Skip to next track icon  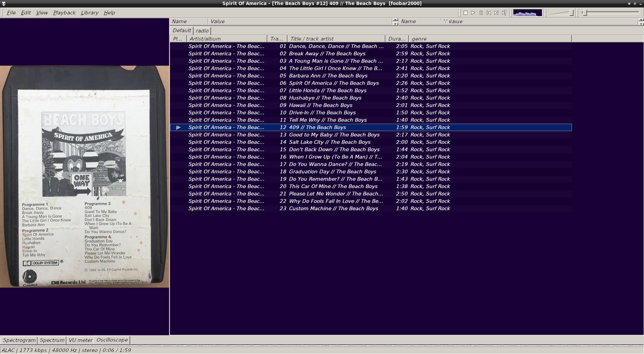(496, 13)
